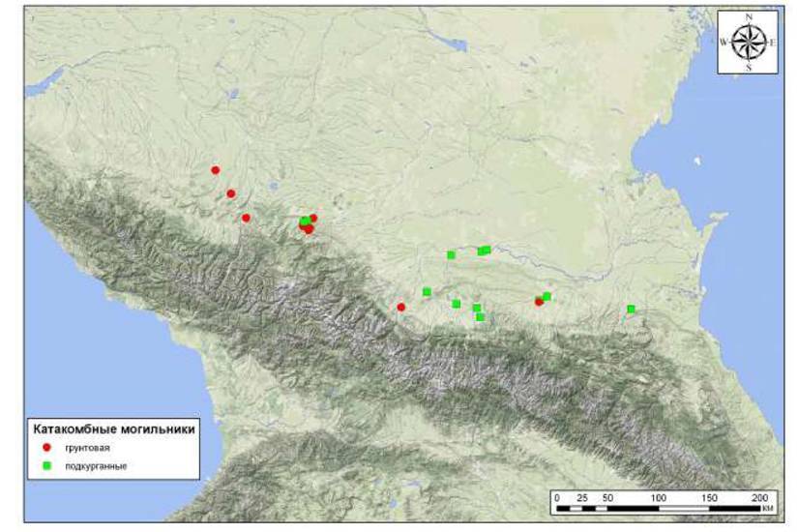Screen dimensions: 798x532
Task: Click the N letter on the compass
Action: [x=748, y=16]
